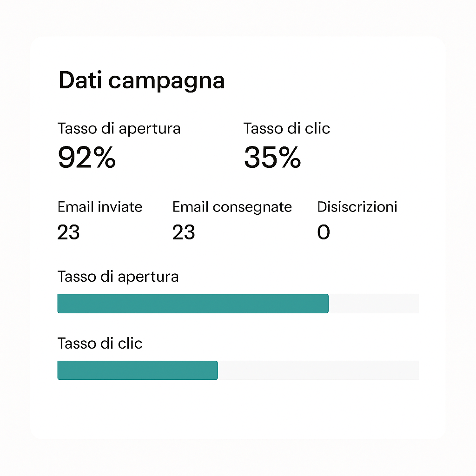Image resolution: width=476 pixels, height=476 pixels.
Task: Click the "Email consegnate" label
Action: click(232, 207)
